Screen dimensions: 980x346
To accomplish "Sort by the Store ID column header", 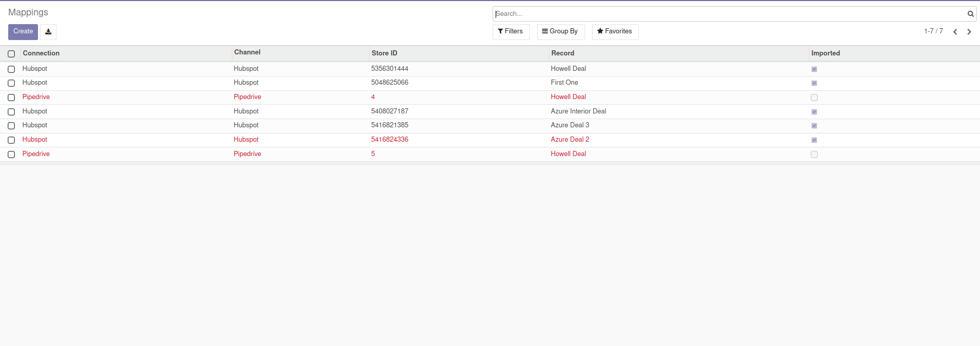I will point(384,53).
